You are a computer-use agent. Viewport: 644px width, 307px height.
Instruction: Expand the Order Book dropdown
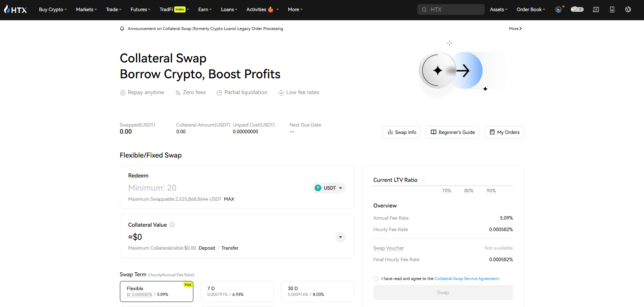point(531,9)
